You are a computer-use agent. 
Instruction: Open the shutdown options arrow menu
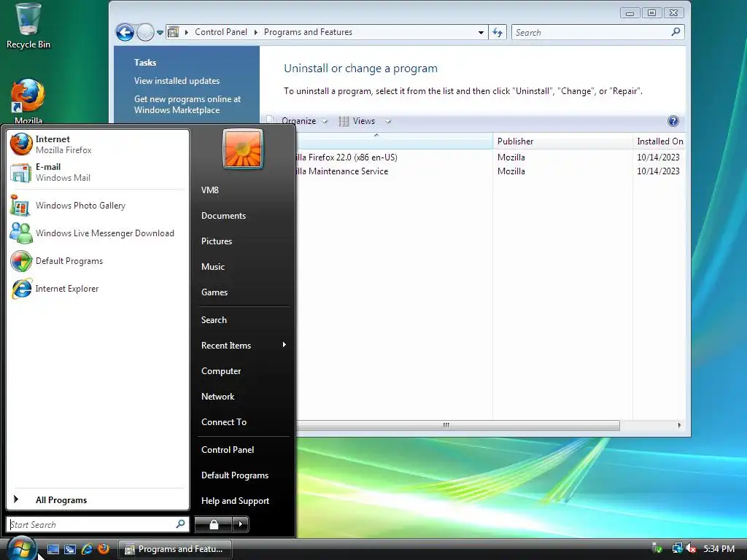[x=241, y=524]
